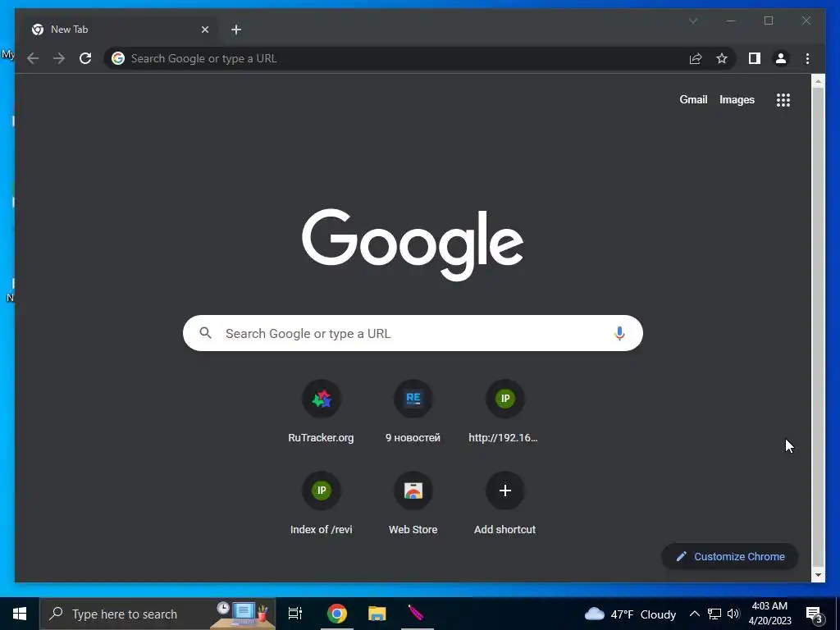Click the volume speaker tray icon
Viewport: 840px width, 630px height.
click(733, 614)
